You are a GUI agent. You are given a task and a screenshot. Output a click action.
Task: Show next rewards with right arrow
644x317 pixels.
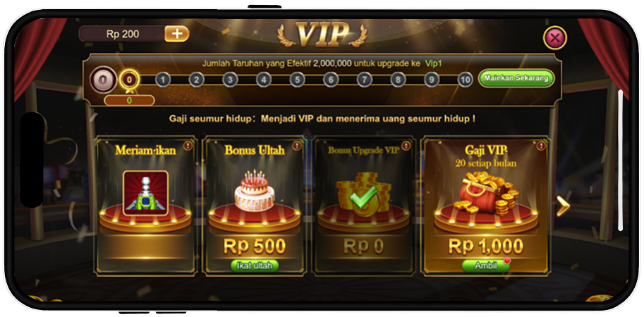click(x=563, y=206)
